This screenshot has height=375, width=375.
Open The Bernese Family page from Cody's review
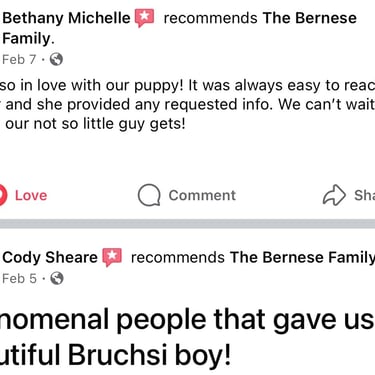[302, 257]
